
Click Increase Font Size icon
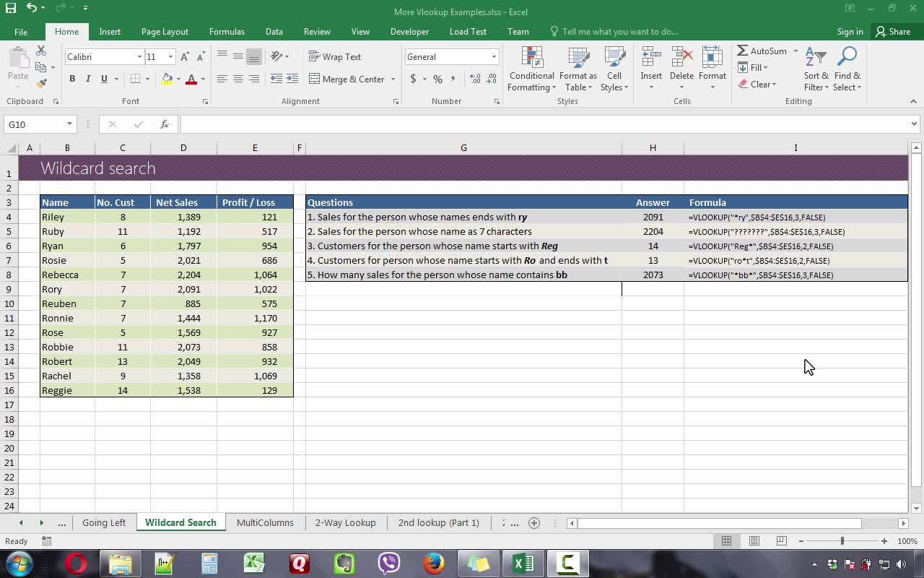(x=185, y=57)
